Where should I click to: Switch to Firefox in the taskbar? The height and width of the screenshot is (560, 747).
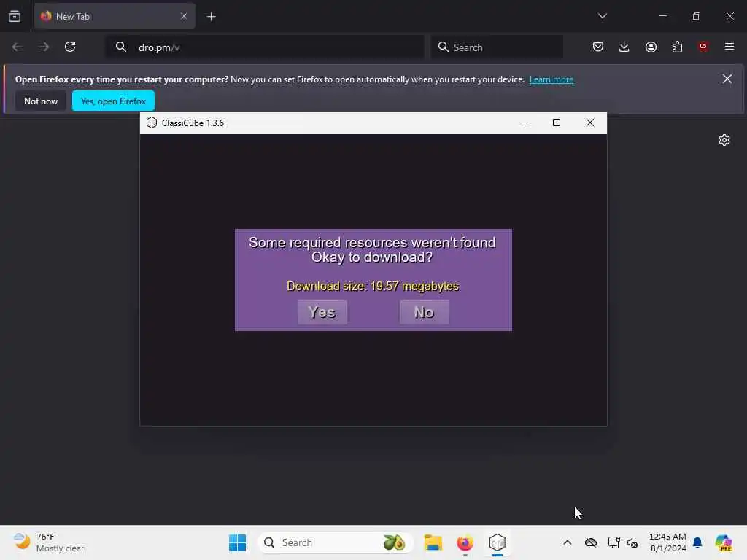coord(465,542)
